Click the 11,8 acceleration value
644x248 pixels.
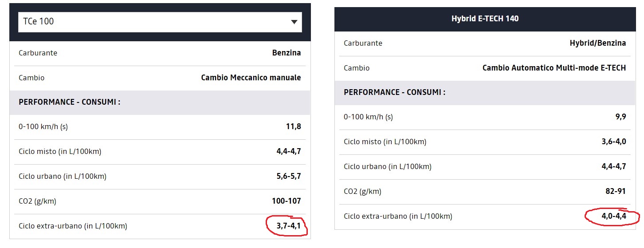[293, 126]
